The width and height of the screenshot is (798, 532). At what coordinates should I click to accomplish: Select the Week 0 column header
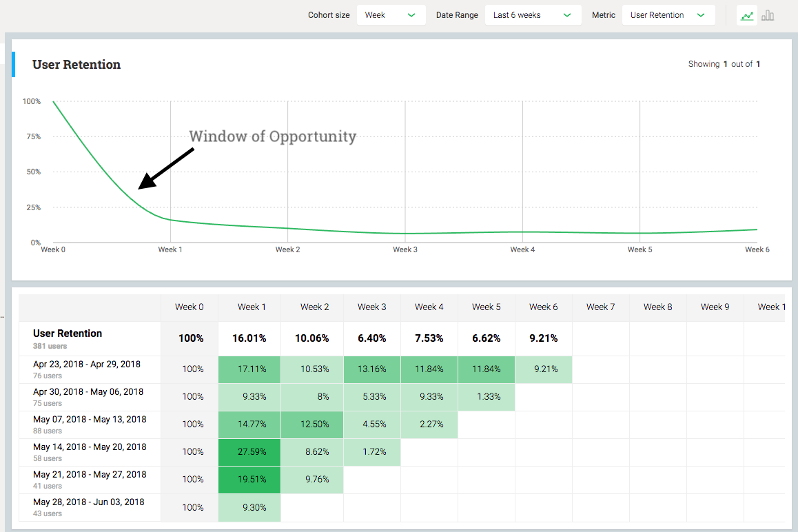coord(190,307)
